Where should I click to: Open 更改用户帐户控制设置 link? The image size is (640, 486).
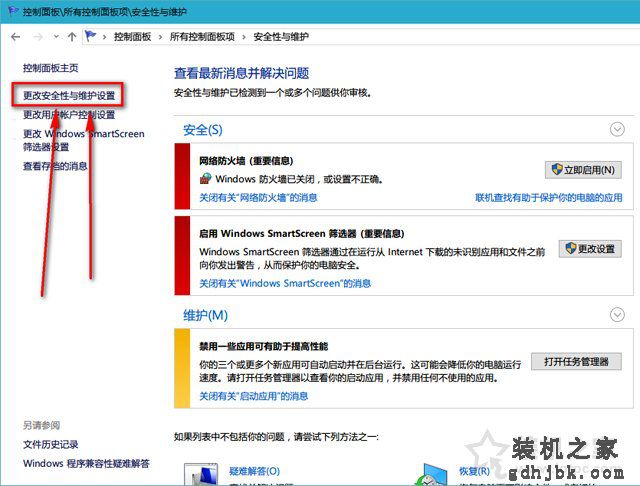69,115
